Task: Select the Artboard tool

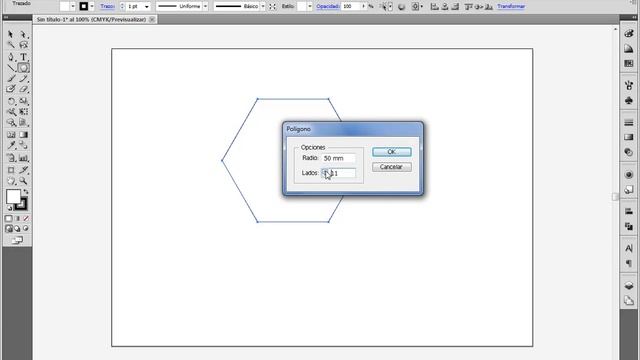Action: (x=11, y=170)
